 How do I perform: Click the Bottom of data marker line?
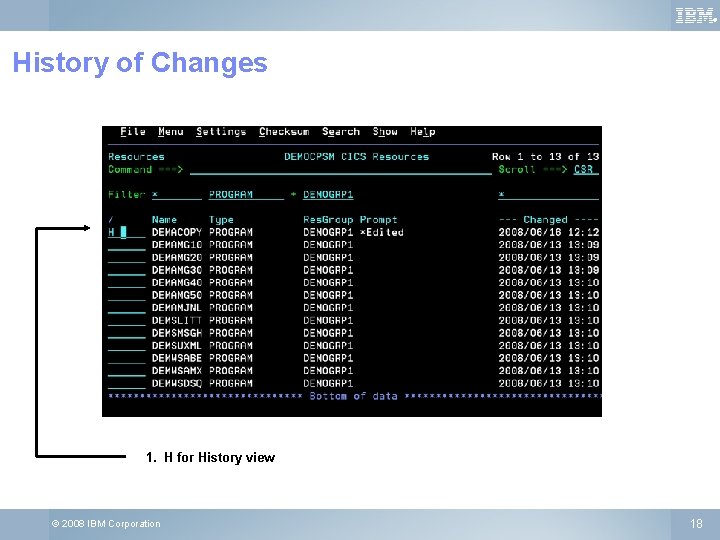click(354, 396)
